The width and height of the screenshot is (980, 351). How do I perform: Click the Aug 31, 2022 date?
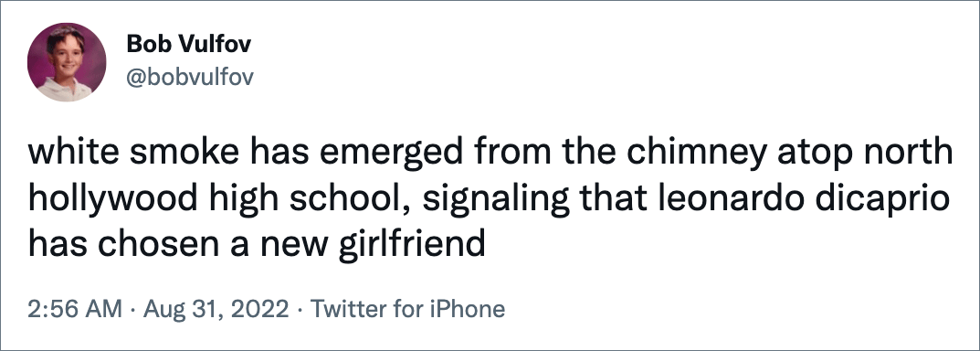coord(216,309)
